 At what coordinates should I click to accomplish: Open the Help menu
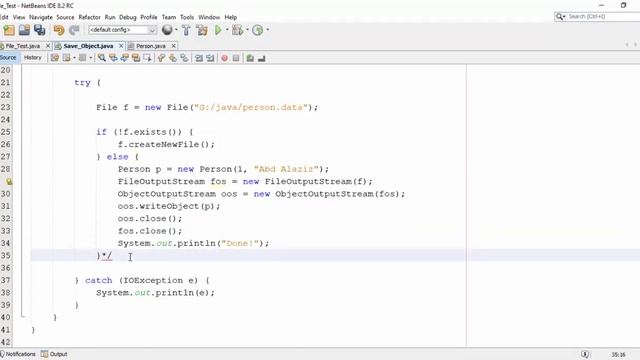tap(231, 17)
